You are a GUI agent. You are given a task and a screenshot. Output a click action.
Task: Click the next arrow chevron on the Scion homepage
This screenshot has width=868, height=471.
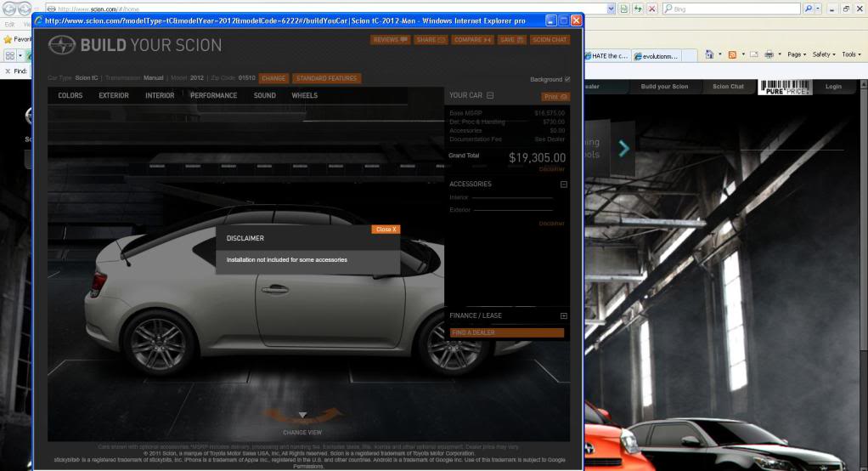[x=624, y=148]
